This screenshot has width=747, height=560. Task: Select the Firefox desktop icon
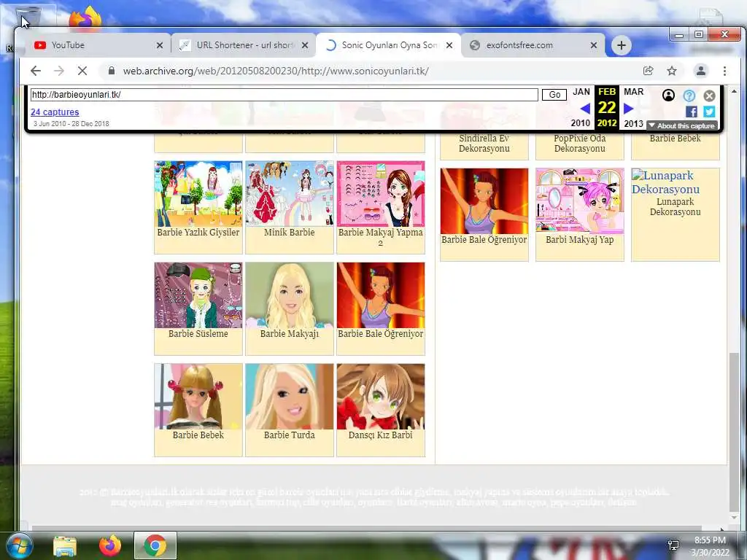click(x=86, y=18)
